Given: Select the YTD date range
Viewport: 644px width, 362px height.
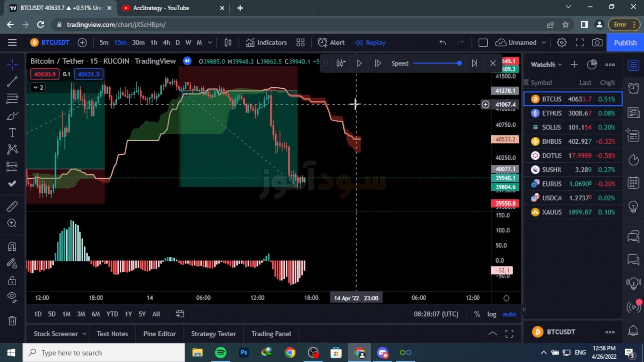Looking at the screenshot, I should click(112, 314).
